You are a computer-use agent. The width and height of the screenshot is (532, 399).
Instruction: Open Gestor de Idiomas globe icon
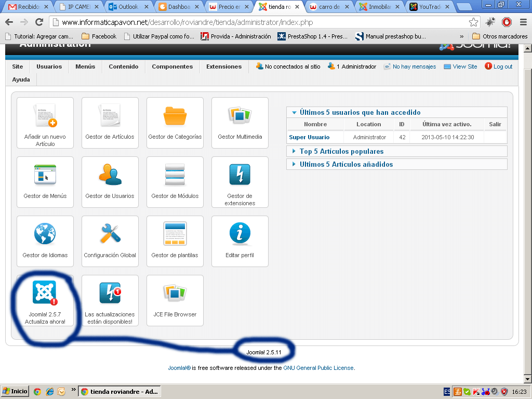click(45, 234)
